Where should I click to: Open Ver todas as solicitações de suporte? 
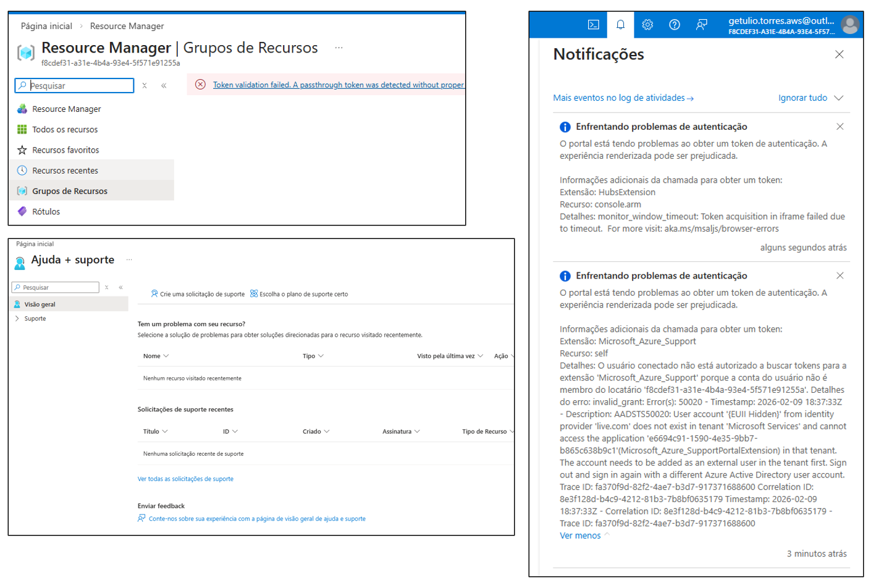coord(185,479)
